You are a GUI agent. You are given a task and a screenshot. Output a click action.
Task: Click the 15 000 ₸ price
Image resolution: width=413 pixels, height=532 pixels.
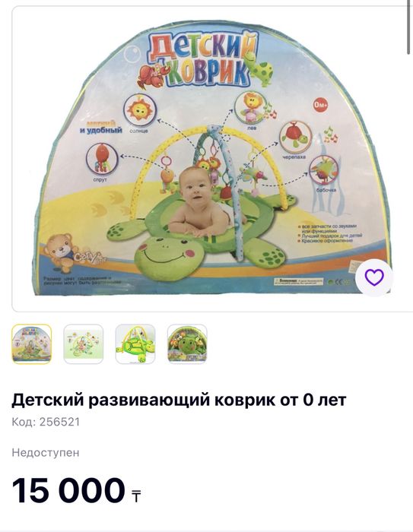tap(76, 490)
